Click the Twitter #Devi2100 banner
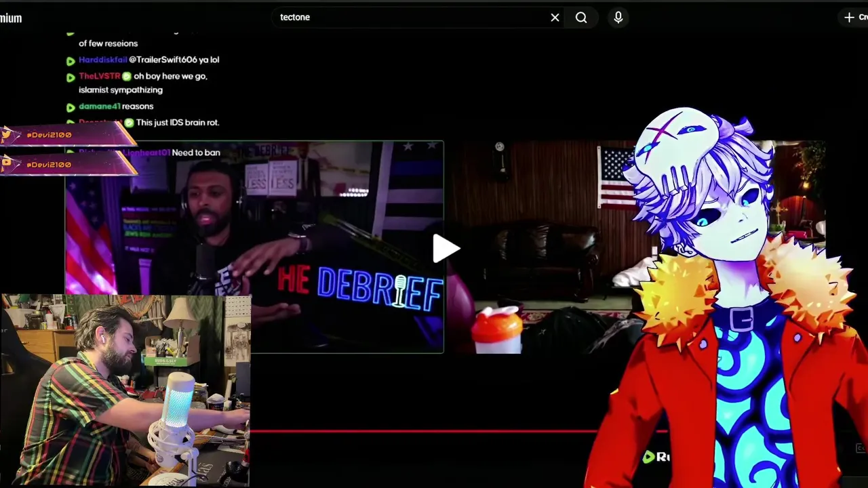The image size is (868, 488). [x=68, y=135]
